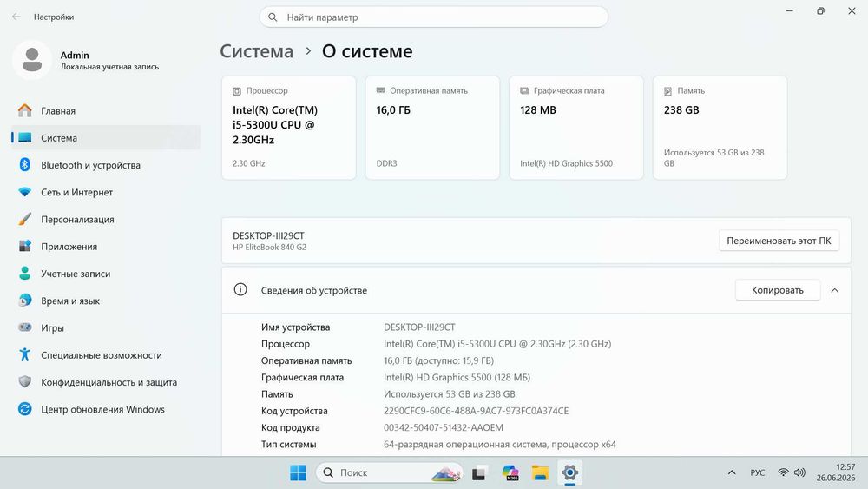Click the Память 238 GB storage card

point(720,128)
